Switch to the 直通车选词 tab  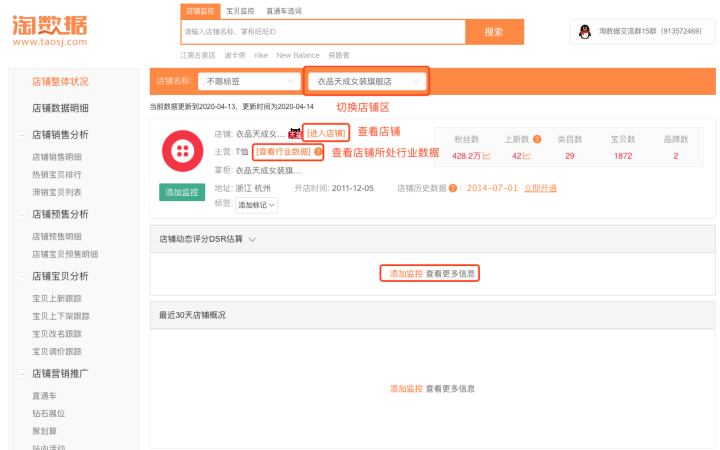pos(284,11)
